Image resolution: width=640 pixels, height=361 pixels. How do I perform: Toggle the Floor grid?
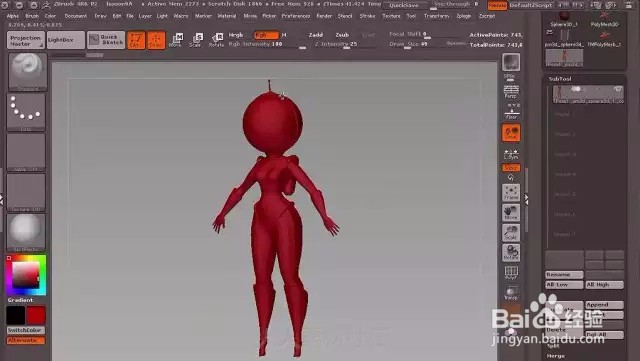click(x=511, y=111)
